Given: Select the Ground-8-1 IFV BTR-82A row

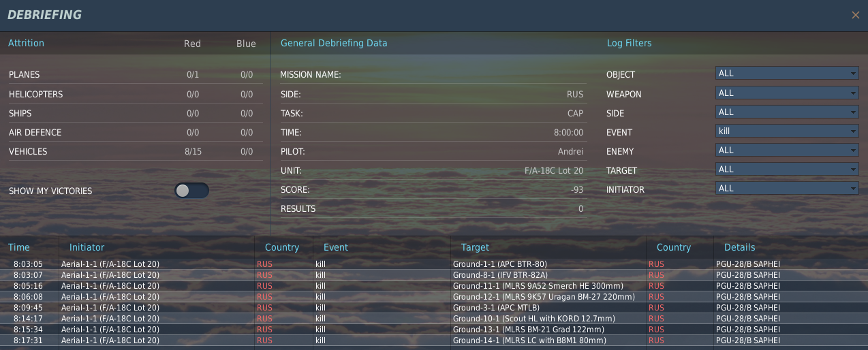Looking at the screenshot, I should [x=434, y=274].
